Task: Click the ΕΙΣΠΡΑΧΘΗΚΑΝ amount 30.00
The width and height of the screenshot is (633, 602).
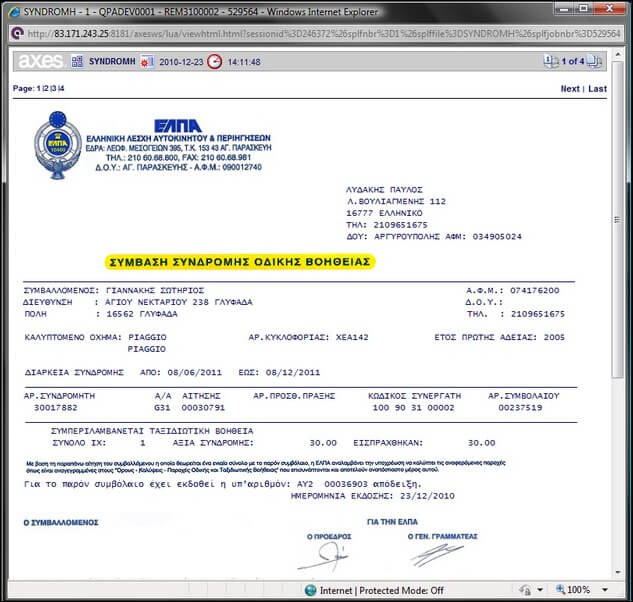Action: [x=482, y=443]
